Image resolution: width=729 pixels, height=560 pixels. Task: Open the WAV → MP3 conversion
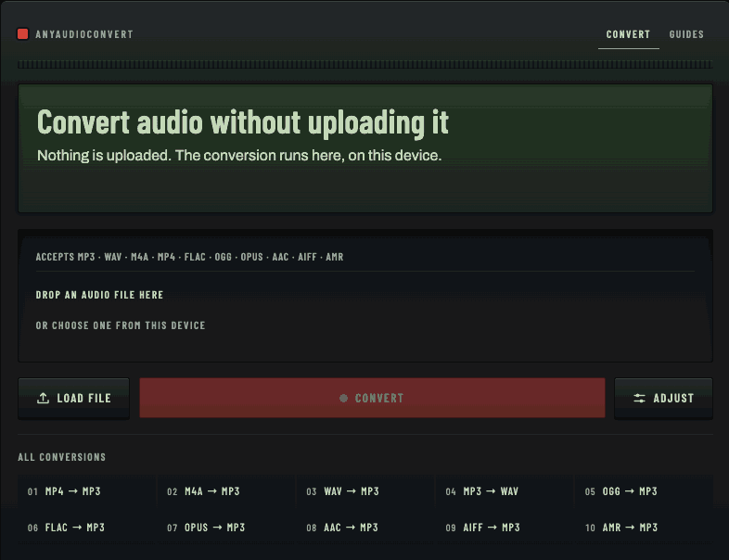click(365, 491)
